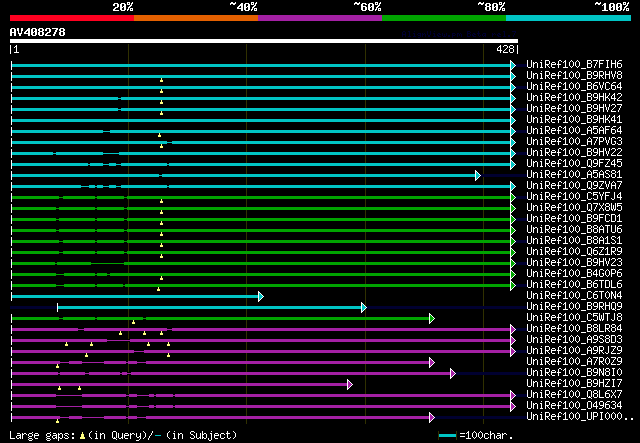The image size is (640, 443).
Task: Click the orange ~40% segment of the identity scale
Action: click(196, 18)
